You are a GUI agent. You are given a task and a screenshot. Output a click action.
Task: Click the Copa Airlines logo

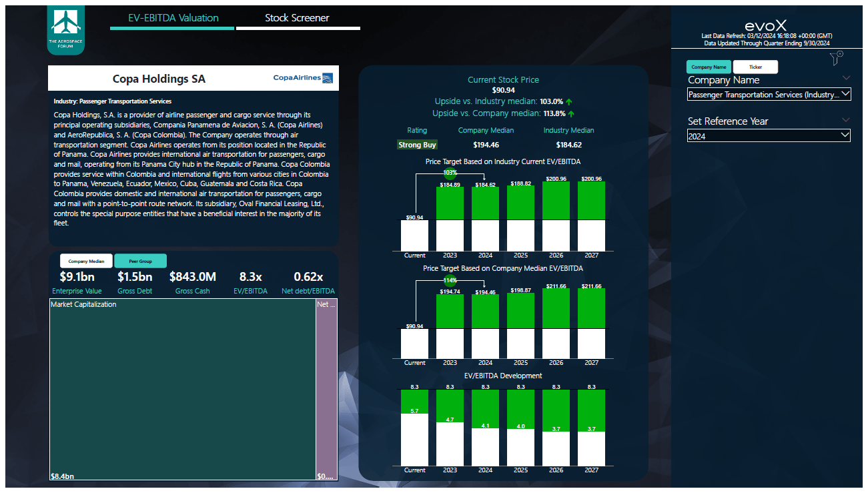click(303, 77)
